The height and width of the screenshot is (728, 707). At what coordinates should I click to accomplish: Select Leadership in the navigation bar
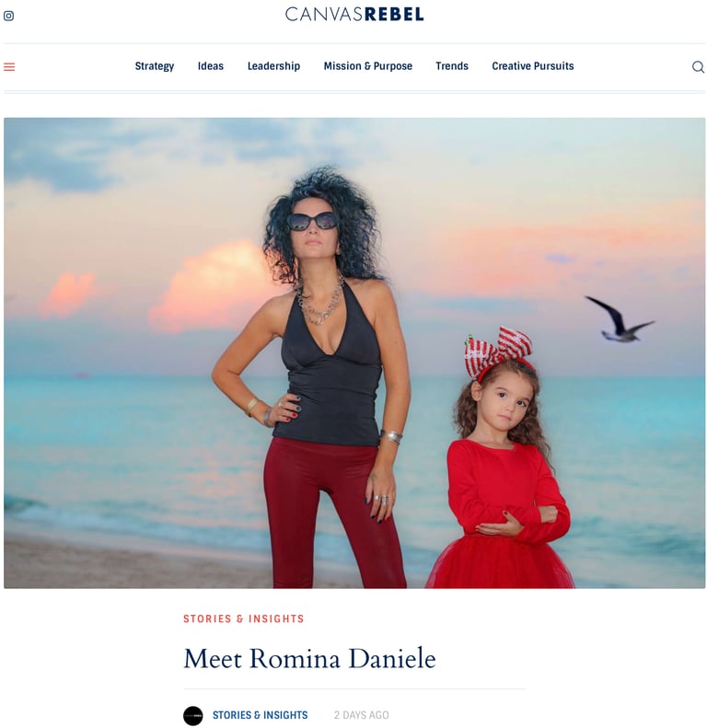point(273,66)
